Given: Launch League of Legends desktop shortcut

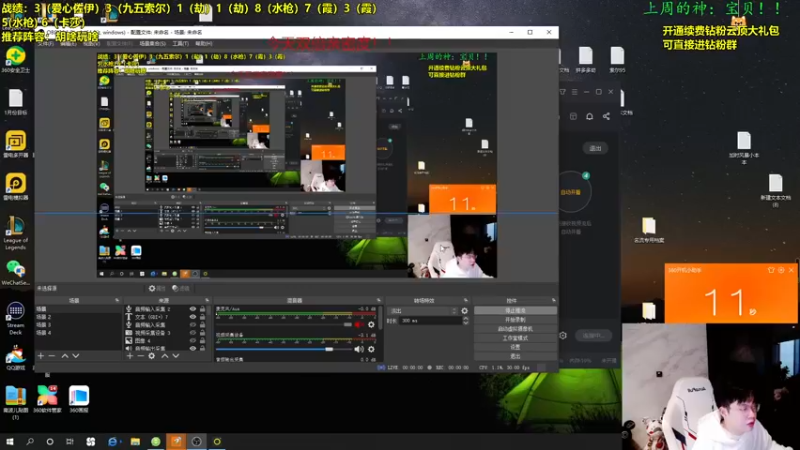Looking at the screenshot, I should click(15, 233).
